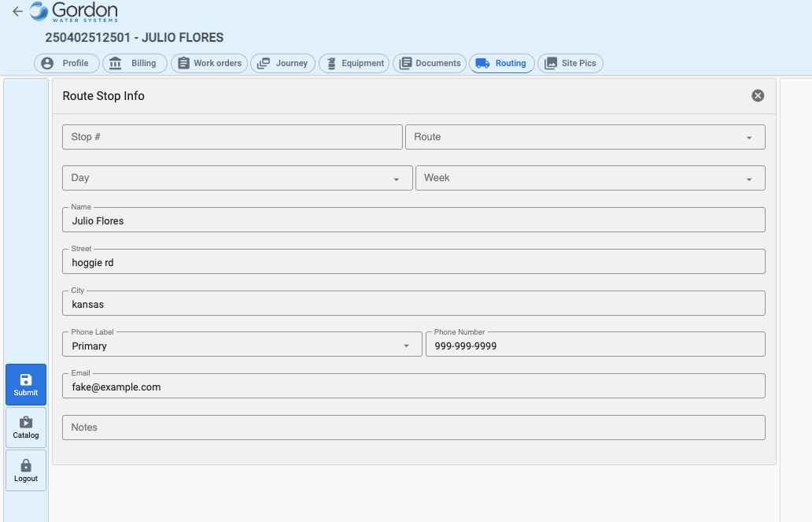Click the Stop # input field
The image size is (812, 522).
232,137
